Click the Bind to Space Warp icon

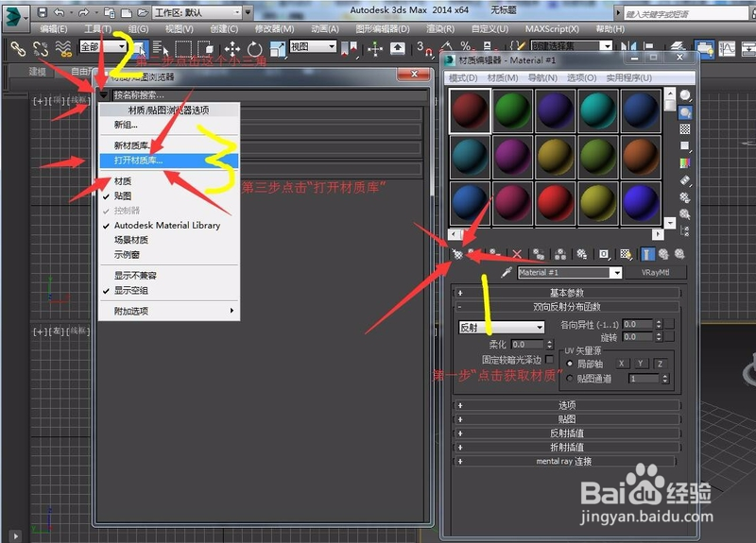[63, 48]
